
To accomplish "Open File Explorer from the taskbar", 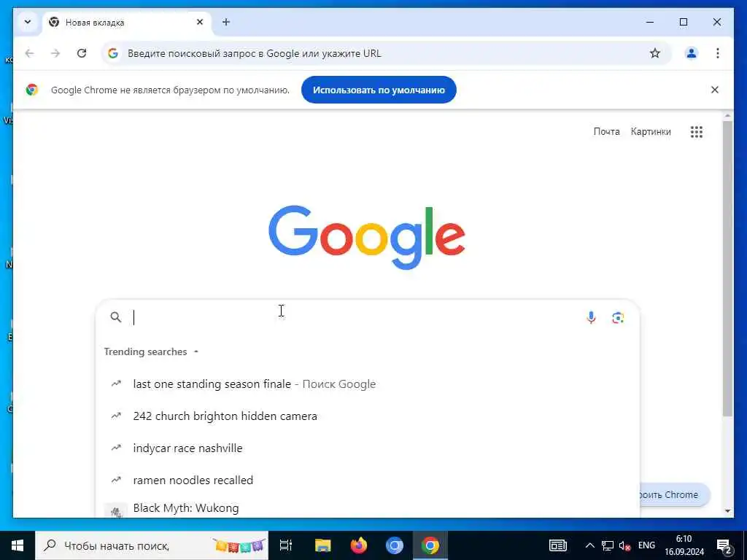I will click(x=323, y=545).
